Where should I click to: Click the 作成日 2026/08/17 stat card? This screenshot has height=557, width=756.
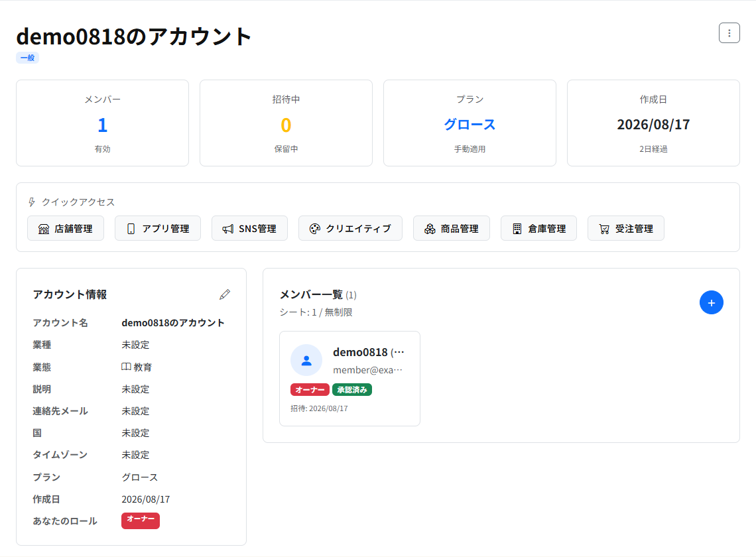(653, 123)
